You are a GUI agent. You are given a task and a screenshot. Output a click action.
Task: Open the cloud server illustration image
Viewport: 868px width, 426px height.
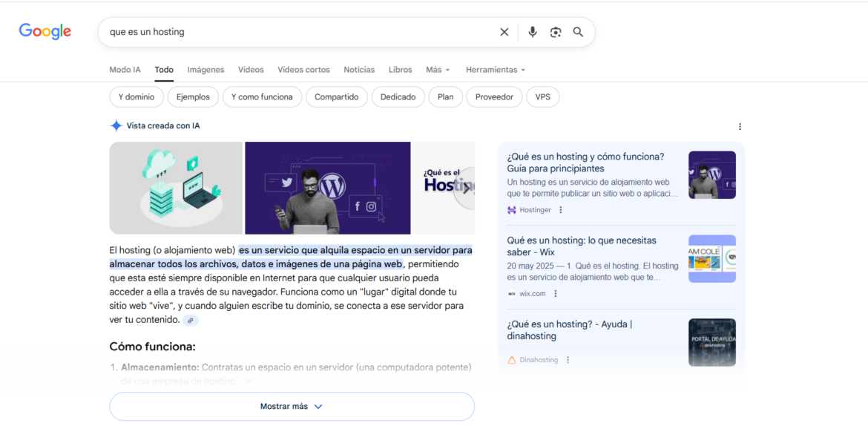tap(176, 188)
